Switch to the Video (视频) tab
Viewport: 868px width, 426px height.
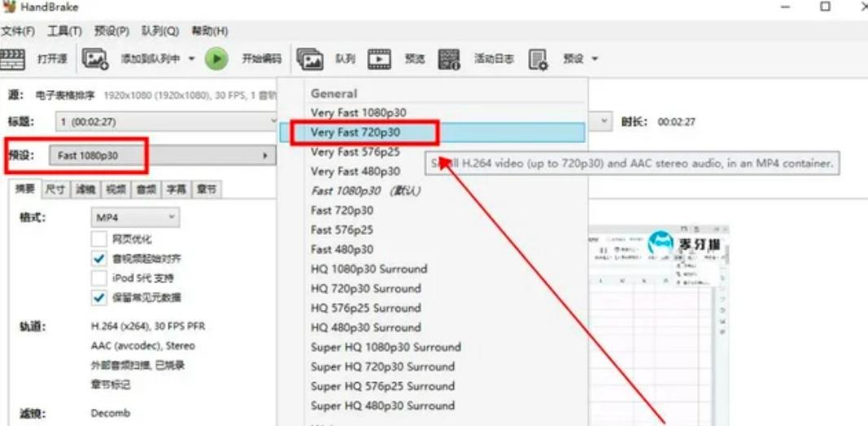click(x=114, y=189)
